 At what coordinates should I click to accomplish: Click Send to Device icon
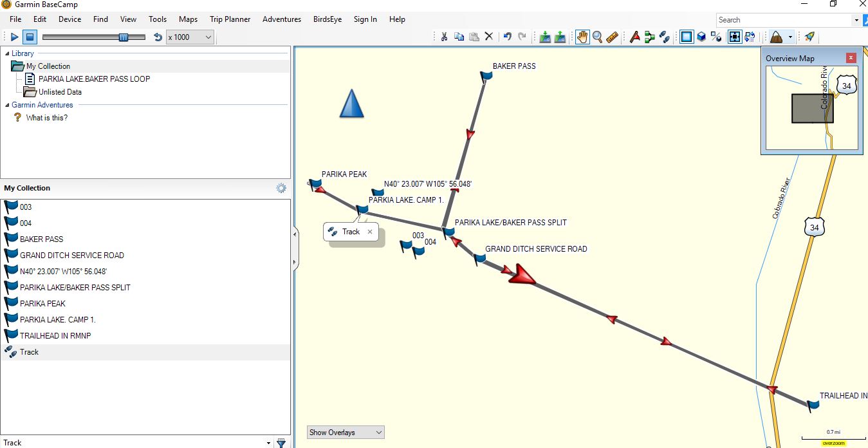click(x=560, y=37)
